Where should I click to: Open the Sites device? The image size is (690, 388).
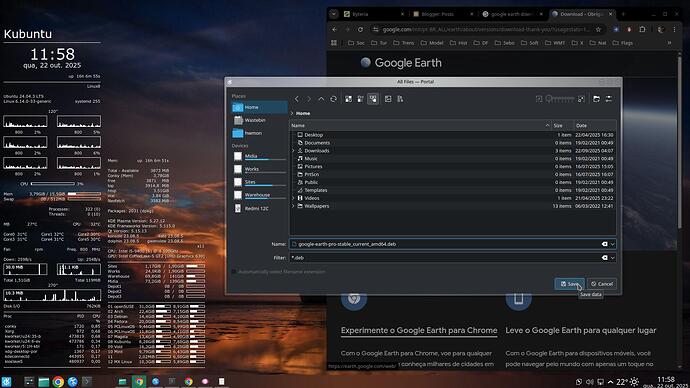(x=259, y=182)
